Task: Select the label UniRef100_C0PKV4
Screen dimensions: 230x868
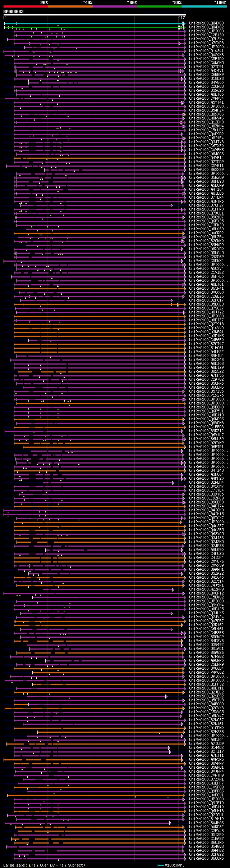Action: pyautogui.click(x=206, y=99)
